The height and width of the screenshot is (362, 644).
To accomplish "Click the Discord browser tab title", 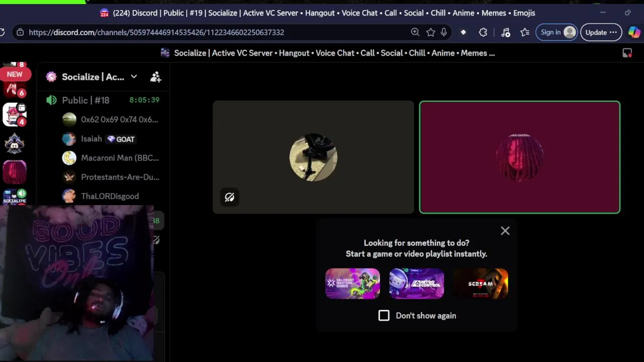I will [x=324, y=13].
